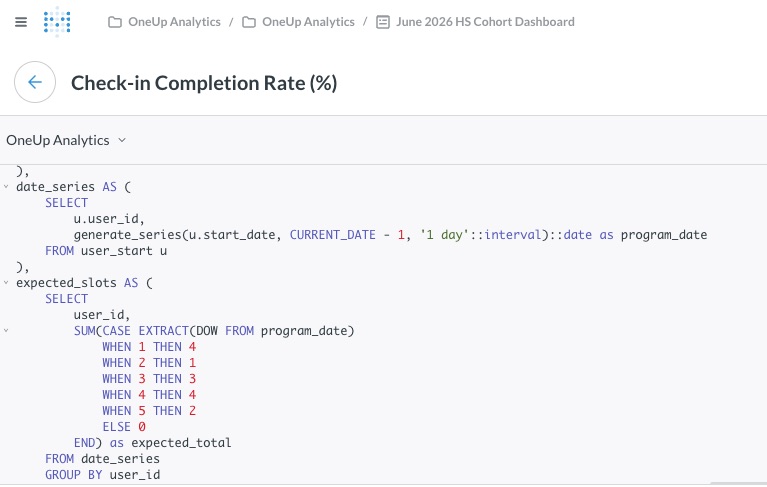Screen dimensions: 767x487
Task: Click the Check-in Completion Rate (%) title
Action: 204,83
